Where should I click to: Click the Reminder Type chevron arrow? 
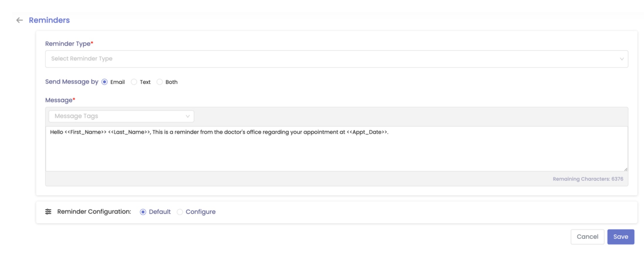click(x=621, y=59)
